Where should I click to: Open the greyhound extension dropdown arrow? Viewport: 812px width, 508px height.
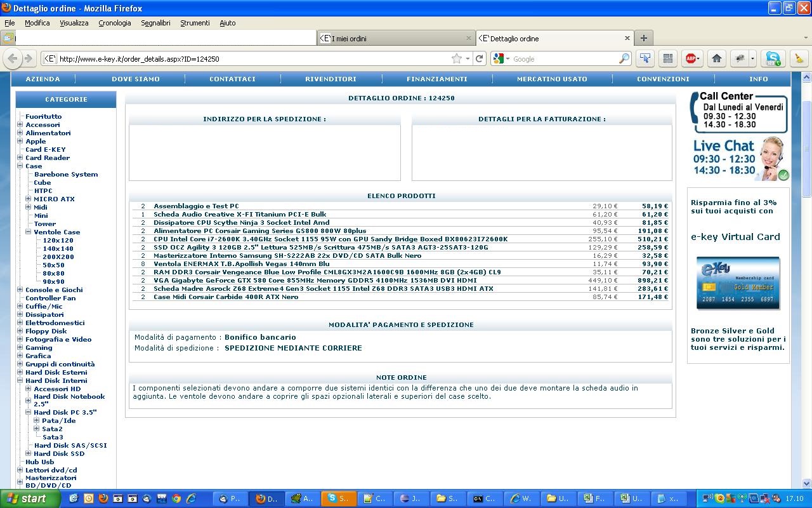point(752,58)
